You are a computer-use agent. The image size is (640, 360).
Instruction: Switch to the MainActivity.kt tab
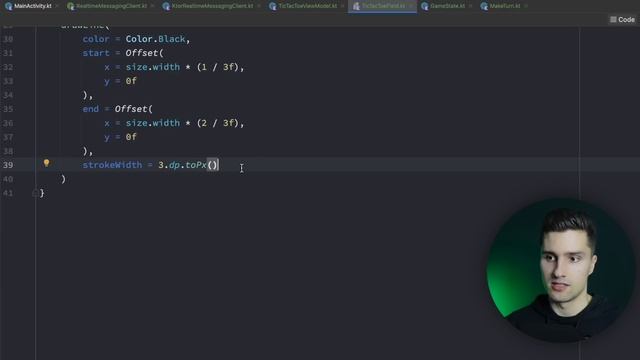(33, 6)
